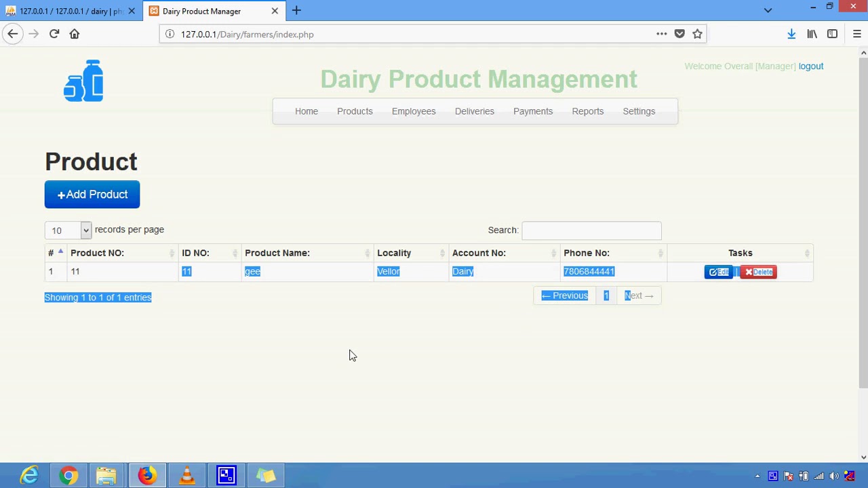
Task: Open Products menu item
Action: click(x=355, y=111)
